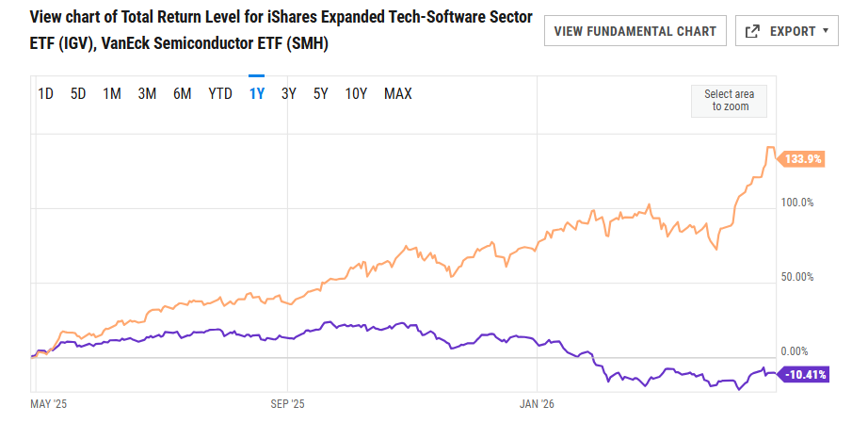This screenshot has height=423, width=868.
Task: Click the purple -10.41% value label
Action: pos(806,375)
